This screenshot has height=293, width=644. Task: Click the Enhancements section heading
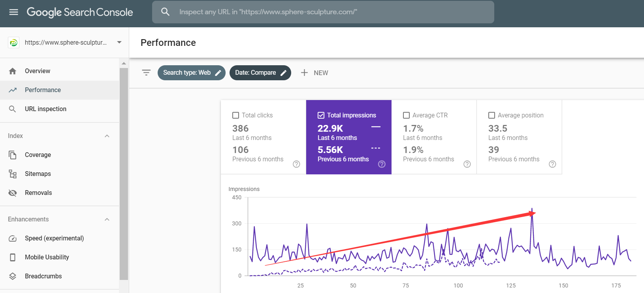[28, 219]
